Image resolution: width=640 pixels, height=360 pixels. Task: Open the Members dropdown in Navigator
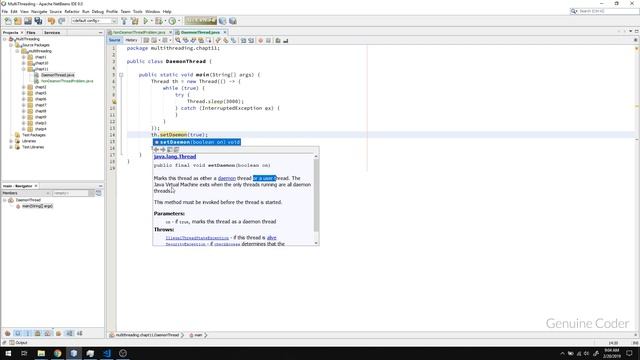(x=26, y=193)
